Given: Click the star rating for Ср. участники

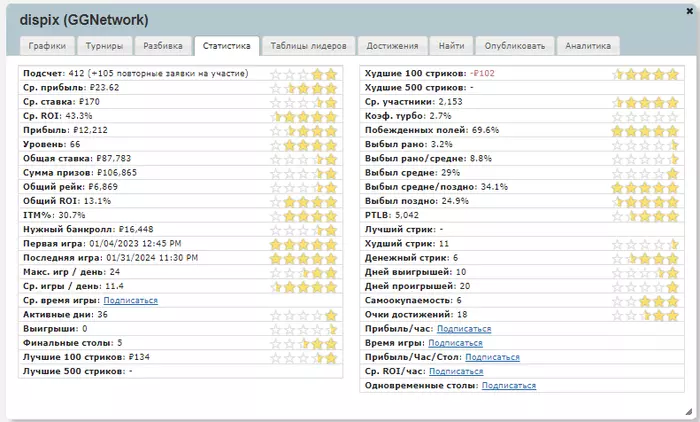Looking at the screenshot, I should (645, 103).
